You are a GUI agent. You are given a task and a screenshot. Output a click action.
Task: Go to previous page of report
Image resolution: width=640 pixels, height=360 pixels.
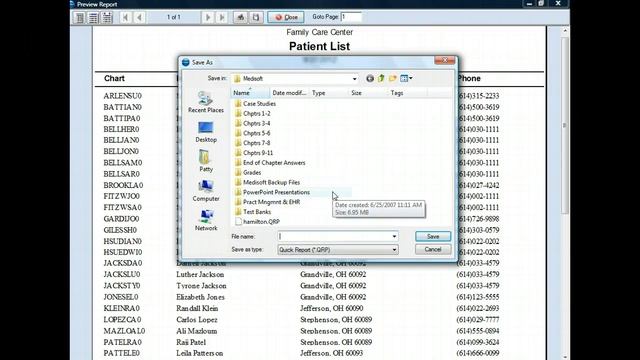(x=140, y=18)
